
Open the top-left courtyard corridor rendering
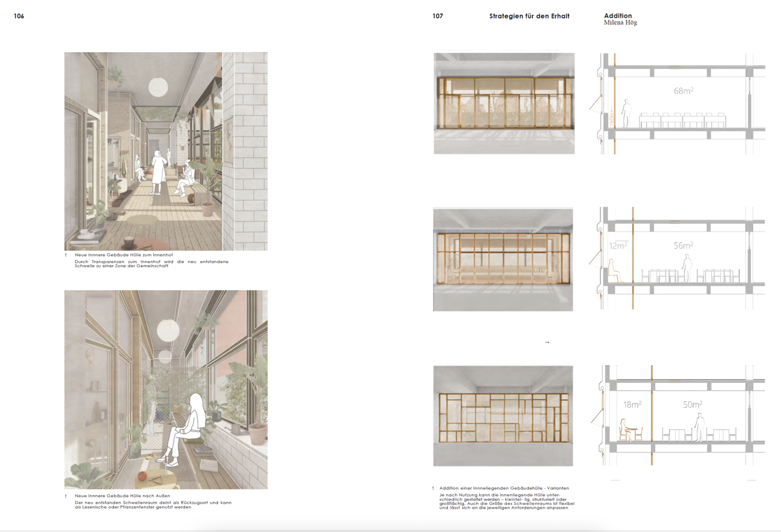point(166,151)
